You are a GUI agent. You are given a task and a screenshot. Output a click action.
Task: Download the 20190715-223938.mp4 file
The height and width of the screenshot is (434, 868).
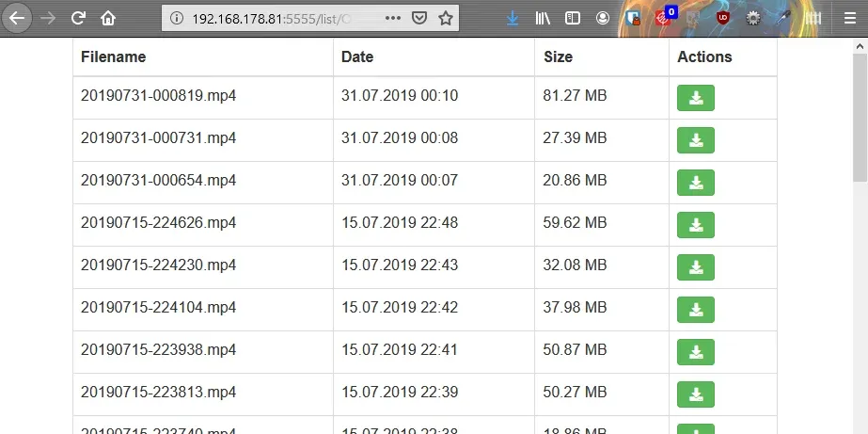(695, 352)
